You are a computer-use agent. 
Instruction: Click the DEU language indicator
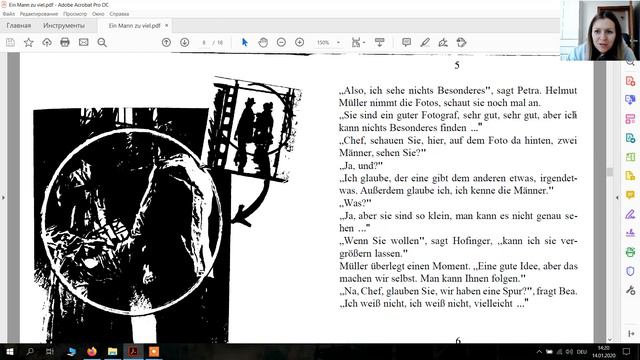click(582, 352)
